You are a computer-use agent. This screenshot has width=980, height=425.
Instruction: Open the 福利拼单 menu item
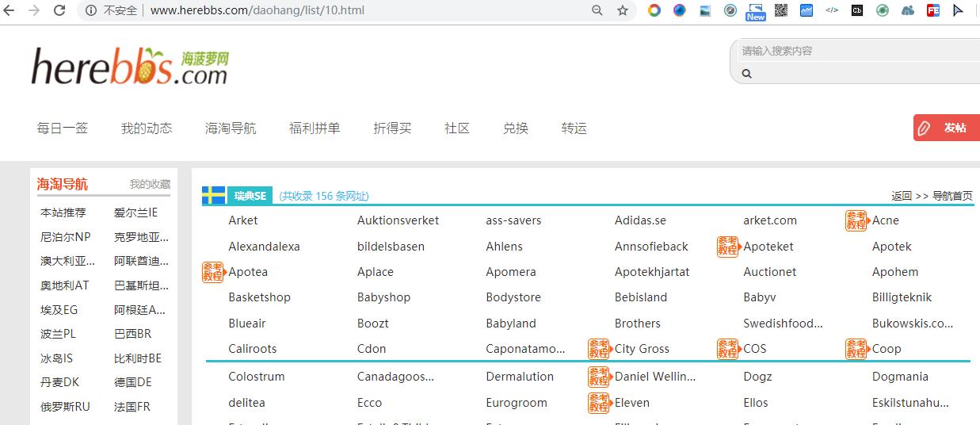(x=315, y=128)
